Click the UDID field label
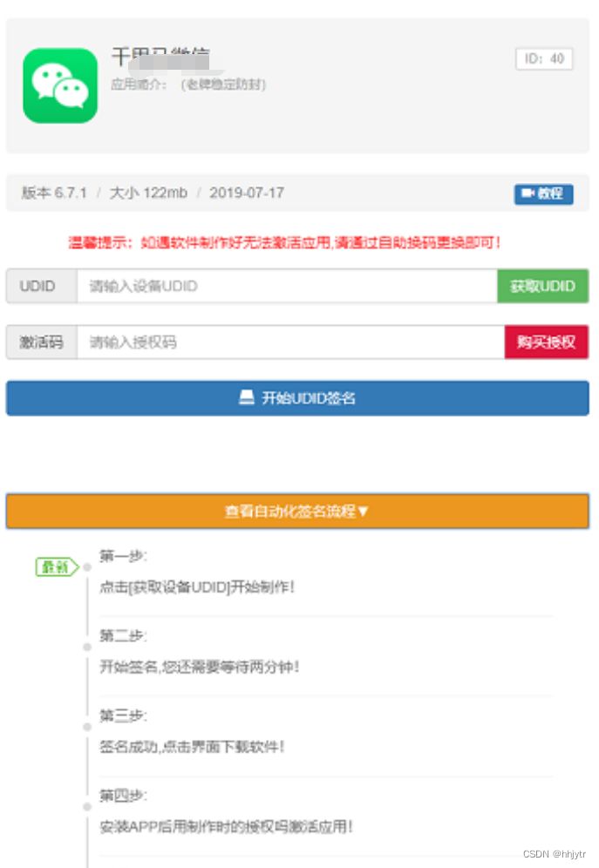The image size is (599, 868). (x=37, y=286)
